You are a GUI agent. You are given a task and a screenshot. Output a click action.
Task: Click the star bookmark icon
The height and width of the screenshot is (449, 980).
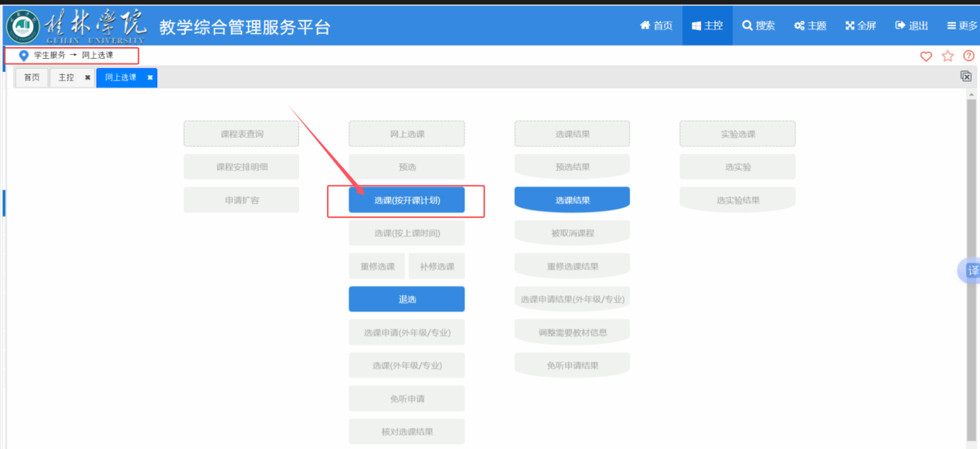pos(948,56)
